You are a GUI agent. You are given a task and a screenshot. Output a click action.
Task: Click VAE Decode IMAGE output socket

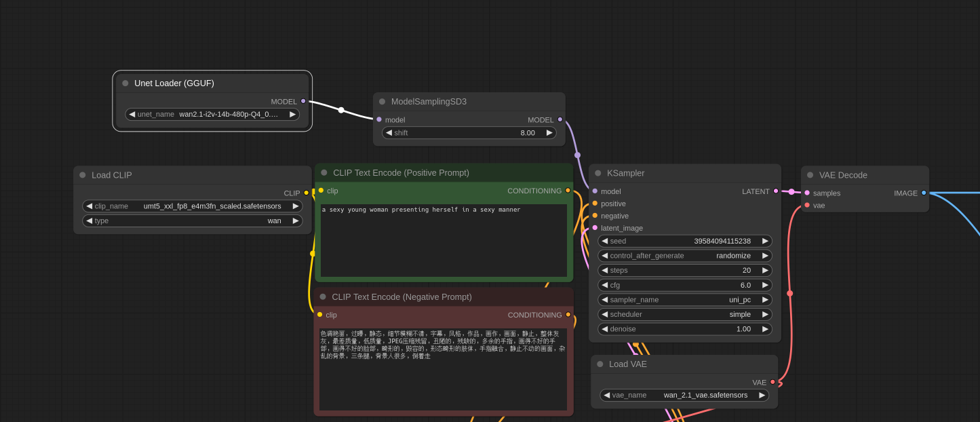point(924,193)
